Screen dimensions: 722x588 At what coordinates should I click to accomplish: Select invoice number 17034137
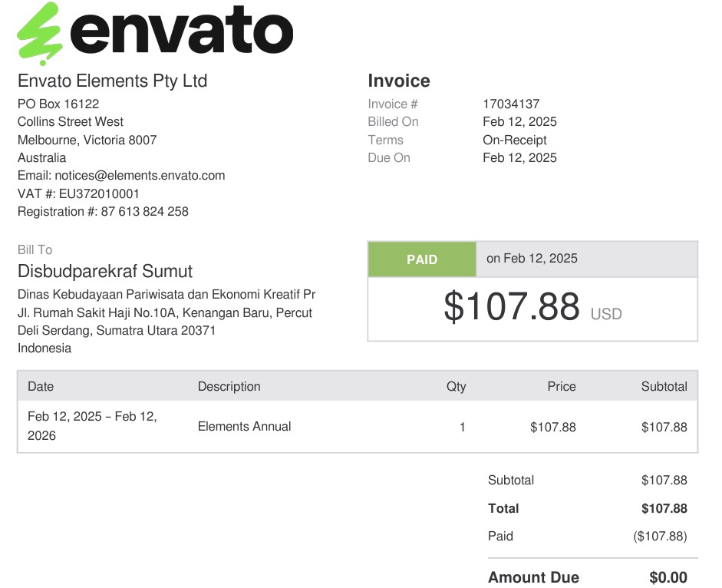click(x=511, y=104)
